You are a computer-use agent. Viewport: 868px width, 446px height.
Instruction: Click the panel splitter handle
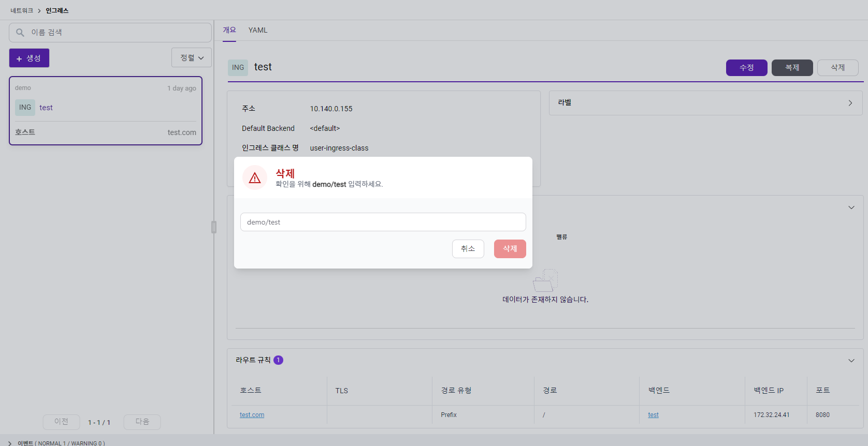(214, 227)
